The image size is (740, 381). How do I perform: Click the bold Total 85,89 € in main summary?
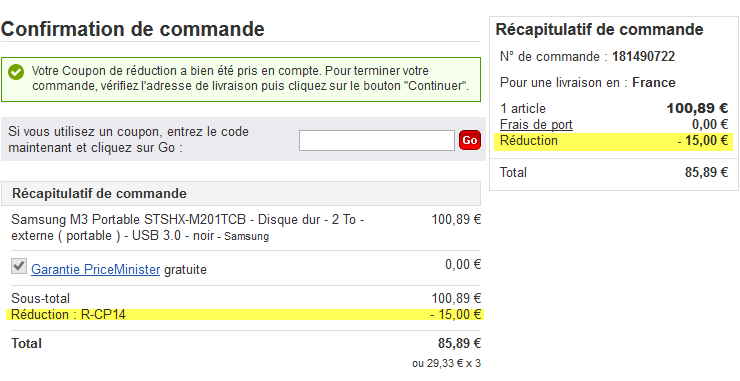[459, 343]
